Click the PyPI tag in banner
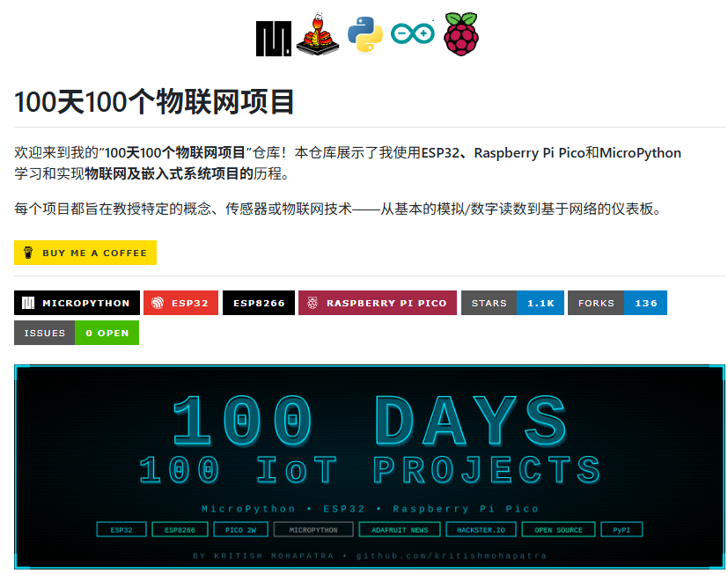The height and width of the screenshot is (573, 728). tap(621, 529)
